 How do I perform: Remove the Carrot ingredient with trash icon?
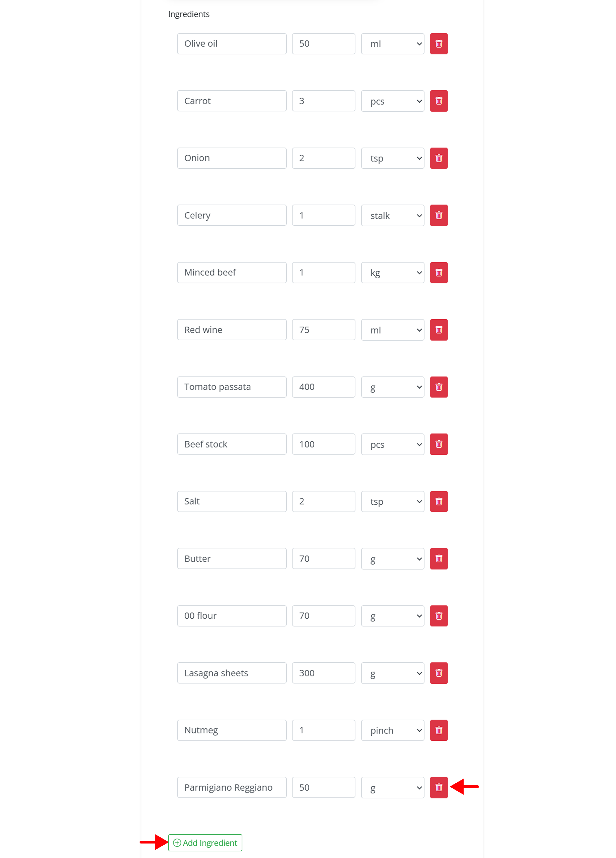pos(439,101)
